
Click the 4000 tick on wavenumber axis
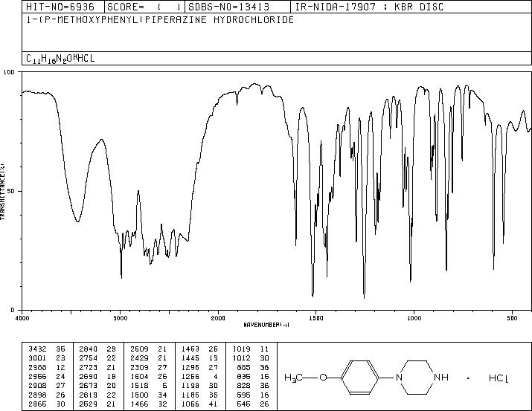coord(22,318)
